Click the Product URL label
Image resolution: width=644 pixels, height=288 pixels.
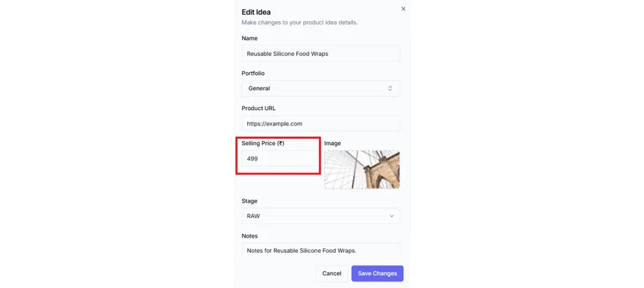coord(258,108)
